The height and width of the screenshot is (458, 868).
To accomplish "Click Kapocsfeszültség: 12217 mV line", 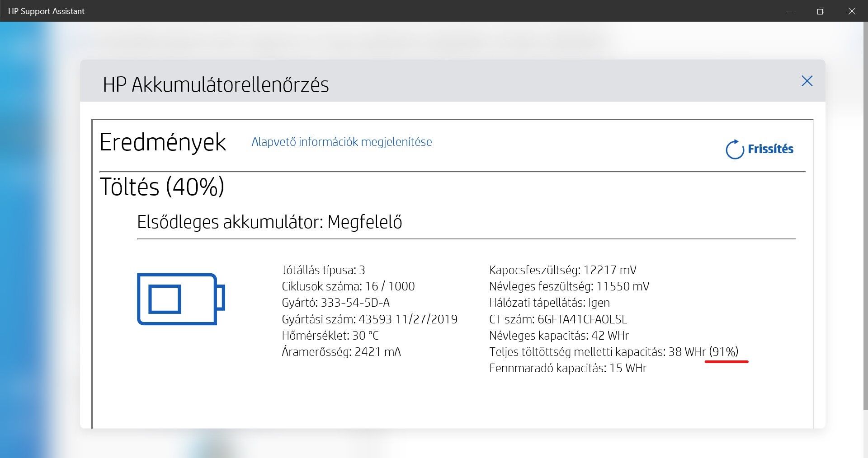I will click(x=563, y=270).
